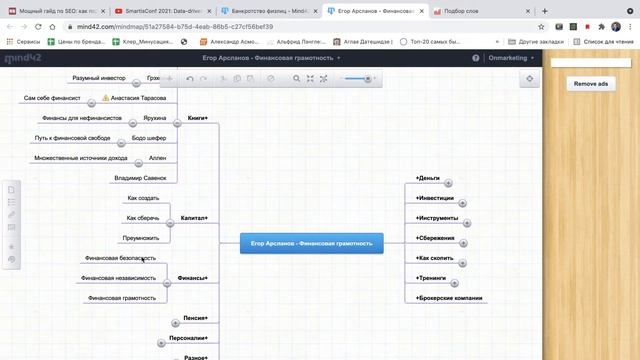The height and width of the screenshot is (360, 640).
Task: Open the bookmarks overflow chevron
Action: point(497,42)
